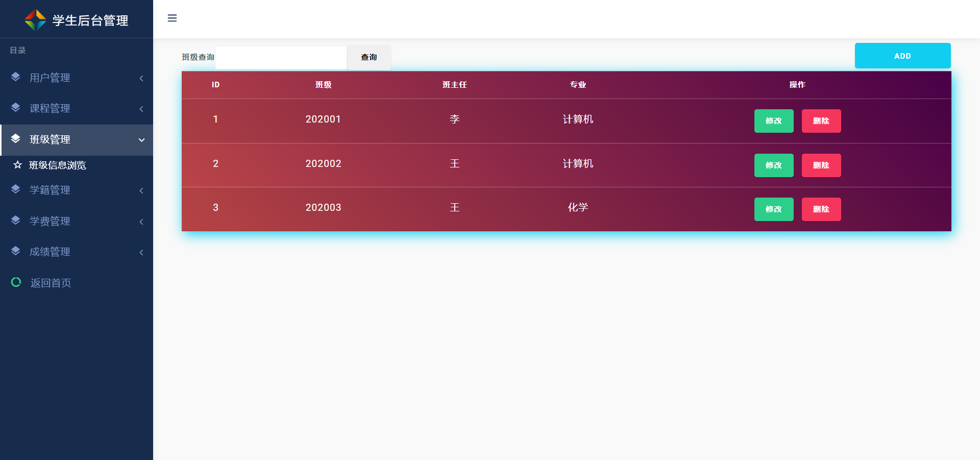980x460 pixels.
Task: Select the 202001 class cell
Action: click(323, 119)
